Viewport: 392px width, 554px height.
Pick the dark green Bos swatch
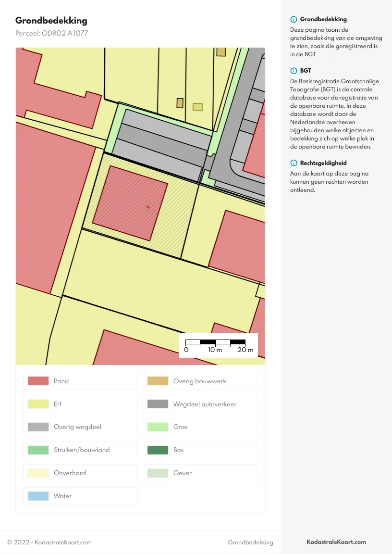click(x=158, y=450)
